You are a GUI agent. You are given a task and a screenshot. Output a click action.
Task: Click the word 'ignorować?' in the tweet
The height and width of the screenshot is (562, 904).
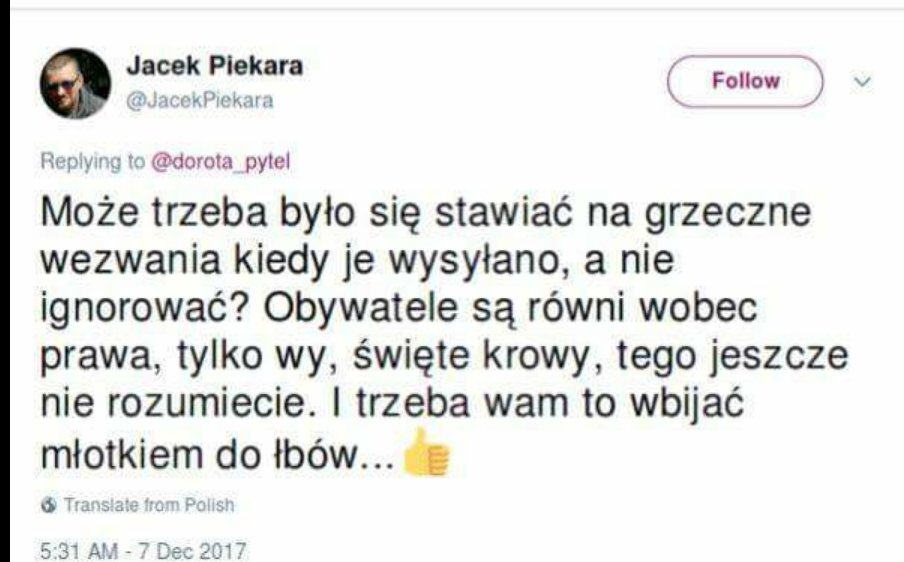tap(147, 310)
